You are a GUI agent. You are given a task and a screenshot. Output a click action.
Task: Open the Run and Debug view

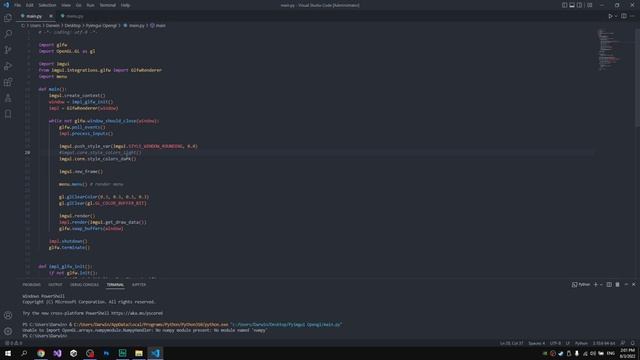pyautogui.click(x=8, y=66)
